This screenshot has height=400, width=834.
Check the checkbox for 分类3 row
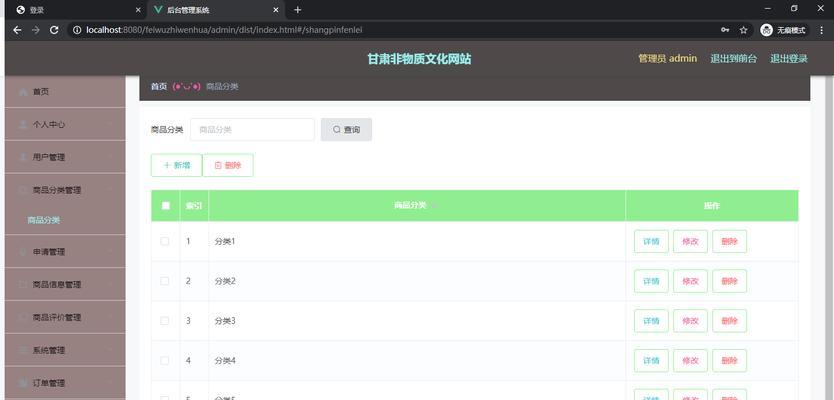165,321
